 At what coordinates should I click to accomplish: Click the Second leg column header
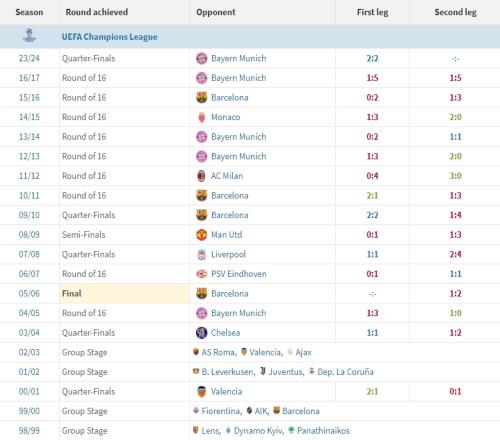[x=455, y=12]
